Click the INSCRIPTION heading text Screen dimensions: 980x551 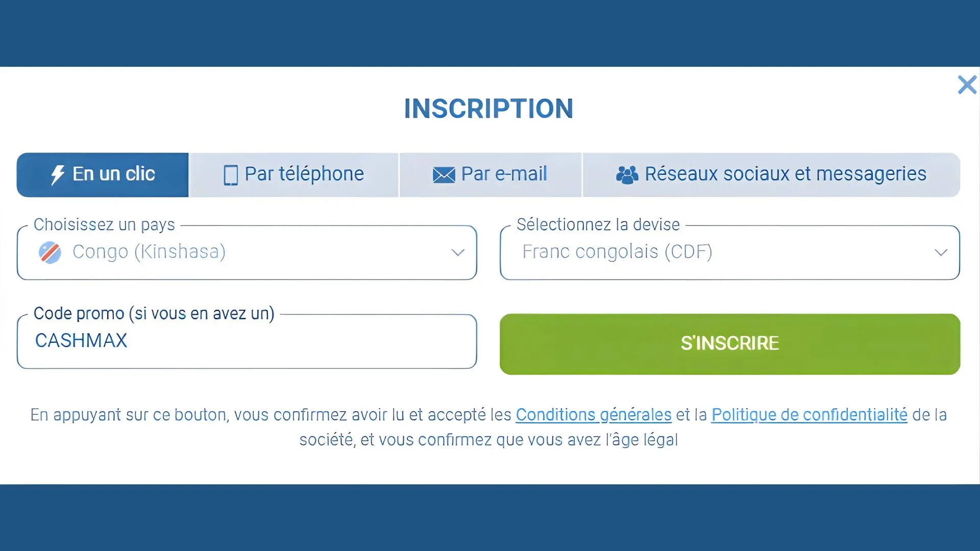click(x=488, y=108)
